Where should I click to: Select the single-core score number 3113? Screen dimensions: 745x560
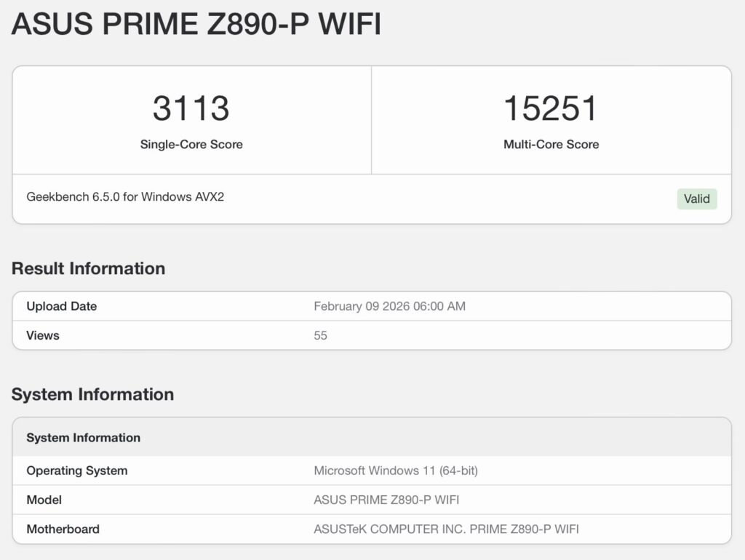191,108
